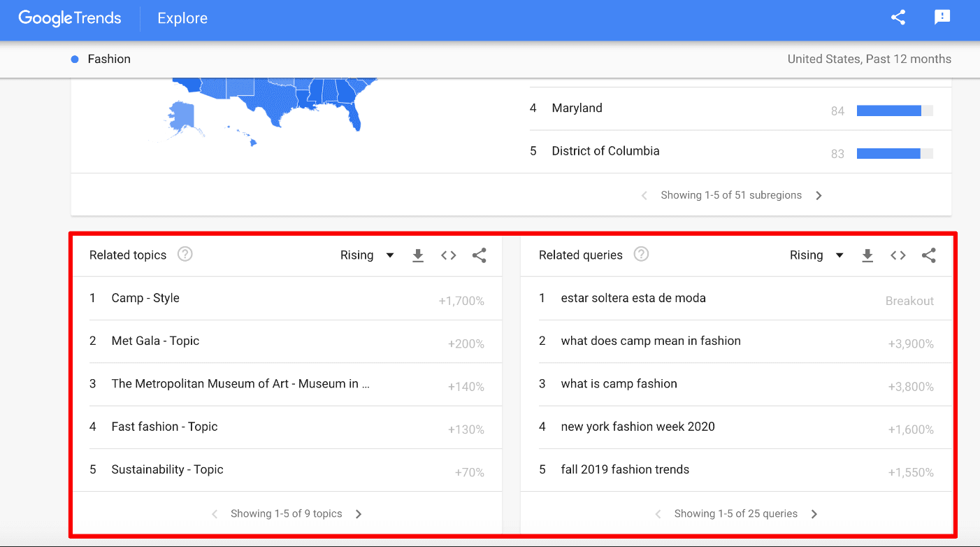Viewport: 980px width, 547px height.
Task: Embed the Related topics widget
Action: [449, 255]
